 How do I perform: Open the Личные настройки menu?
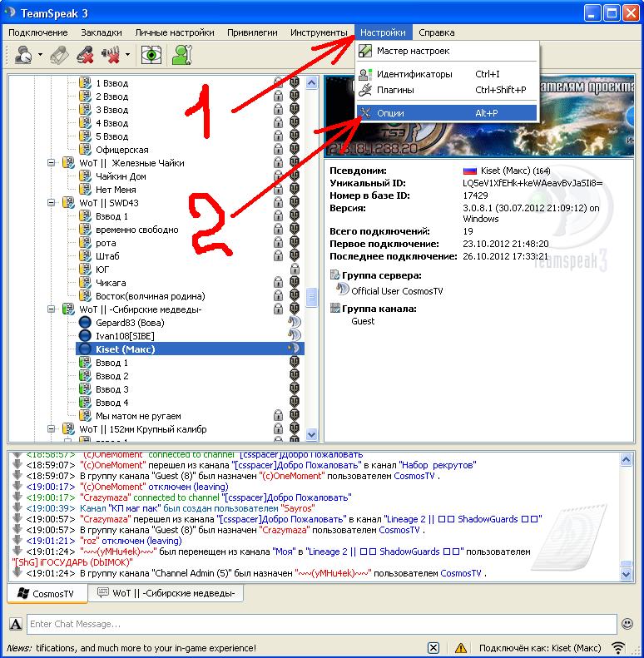tap(175, 32)
